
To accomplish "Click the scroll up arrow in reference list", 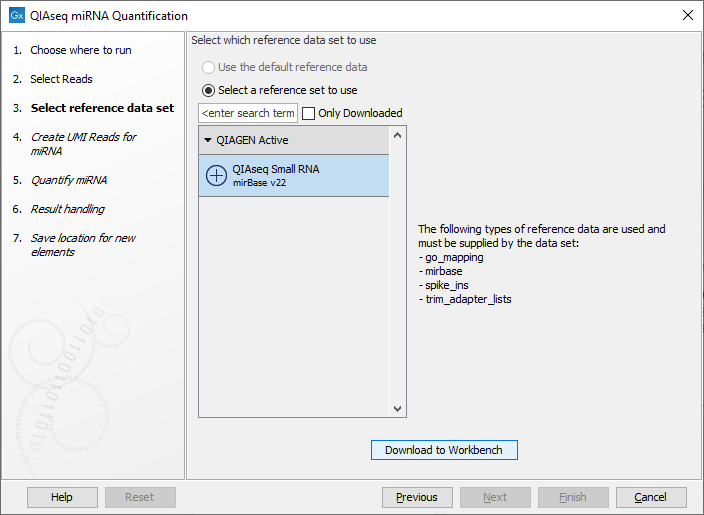I will 397,135.
